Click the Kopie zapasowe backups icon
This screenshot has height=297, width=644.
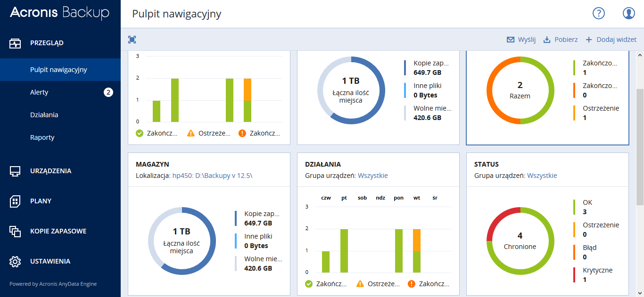click(16, 232)
